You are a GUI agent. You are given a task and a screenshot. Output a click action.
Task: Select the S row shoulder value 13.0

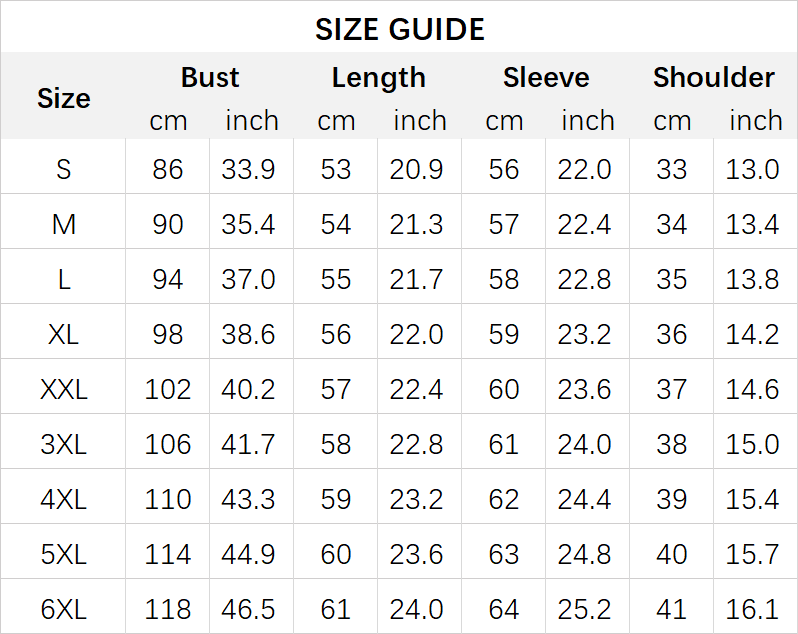point(753,169)
